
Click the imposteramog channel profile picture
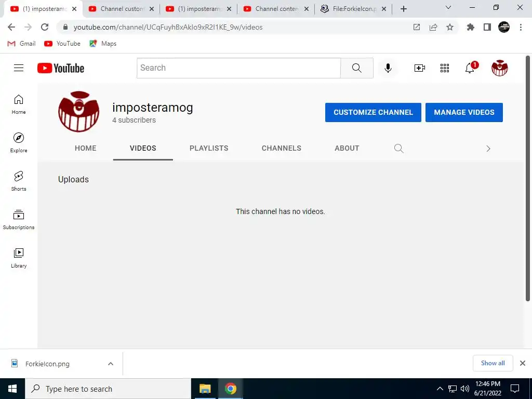[x=79, y=111]
